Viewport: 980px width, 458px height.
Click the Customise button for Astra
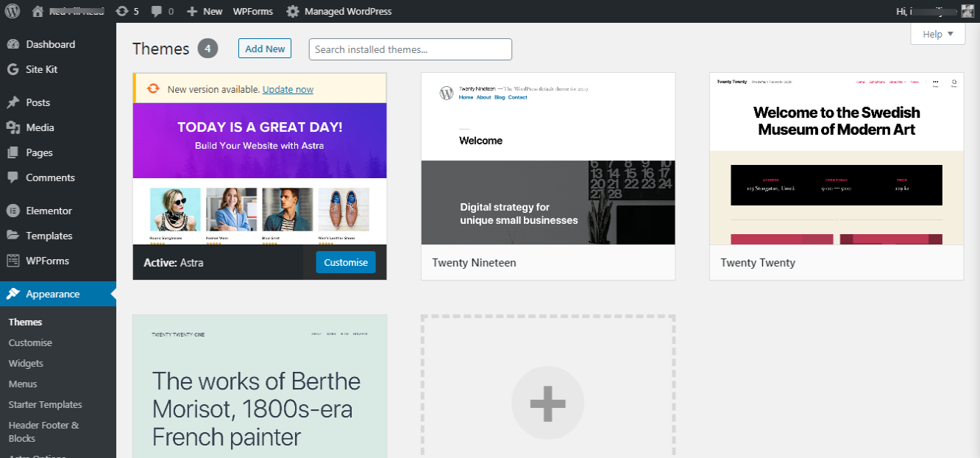[346, 262]
